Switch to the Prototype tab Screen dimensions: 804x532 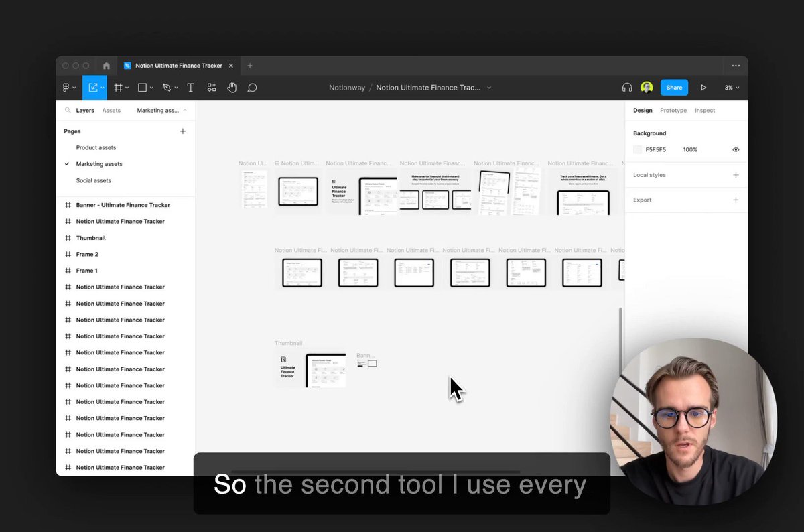pyautogui.click(x=673, y=111)
